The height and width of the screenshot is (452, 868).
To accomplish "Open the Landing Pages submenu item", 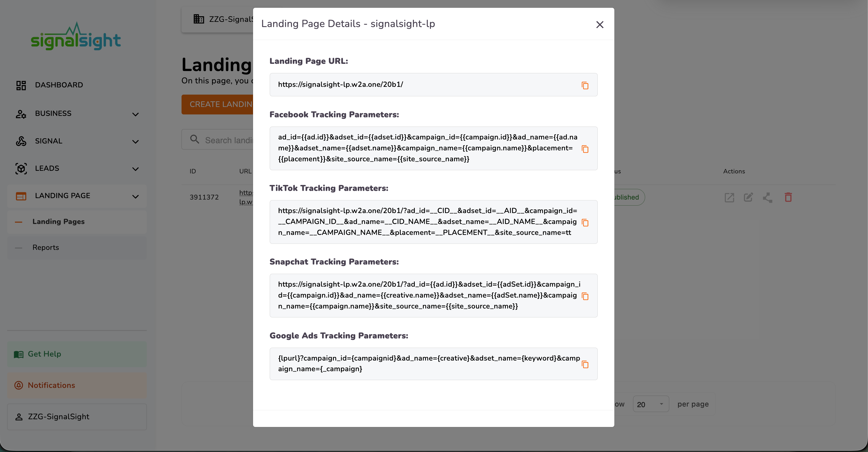I will click(x=77, y=222).
